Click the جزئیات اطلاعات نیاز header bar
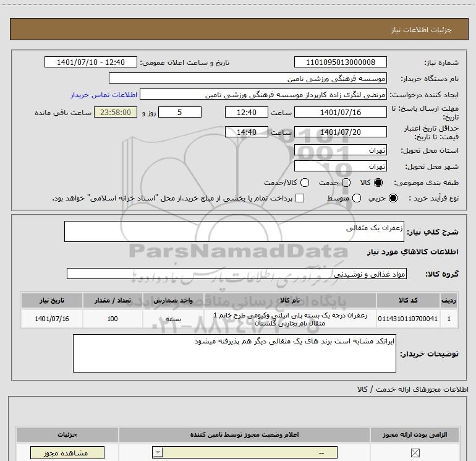This screenshot has width=476, height=461. click(239, 29)
